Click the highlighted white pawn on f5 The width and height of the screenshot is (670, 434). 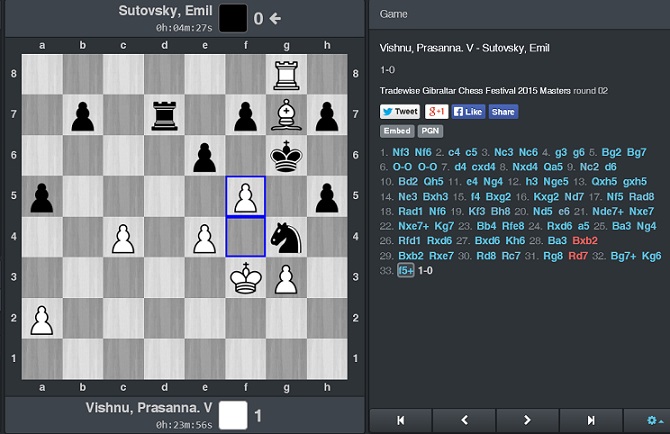coord(245,196)
